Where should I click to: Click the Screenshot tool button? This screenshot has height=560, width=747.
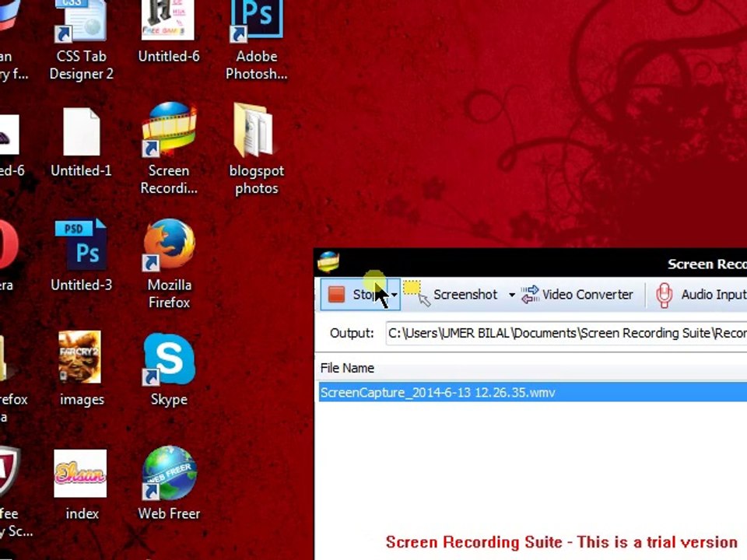(x=451, y=295)
